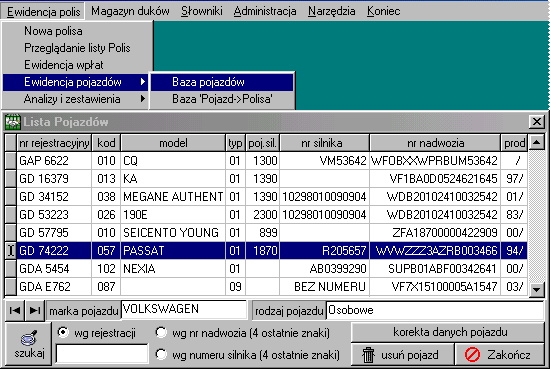Open Administracja menu

pos(265,11)
